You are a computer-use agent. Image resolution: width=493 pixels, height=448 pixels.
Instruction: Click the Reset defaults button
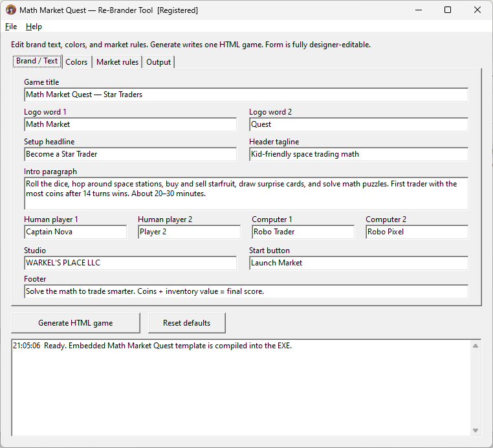click(187, 323)
